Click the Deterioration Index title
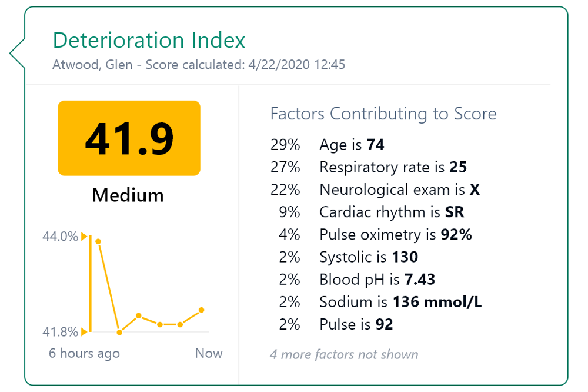Viewport: 588px width, 392px height. click(149, 41)
